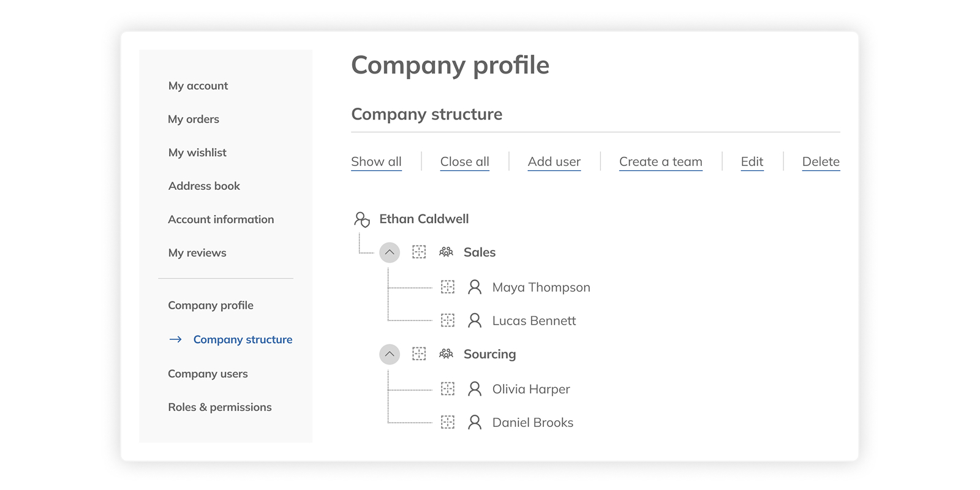Select the dotted box beside Olivia Harper
Screen dimensions: 980x490
pos(448,389)
